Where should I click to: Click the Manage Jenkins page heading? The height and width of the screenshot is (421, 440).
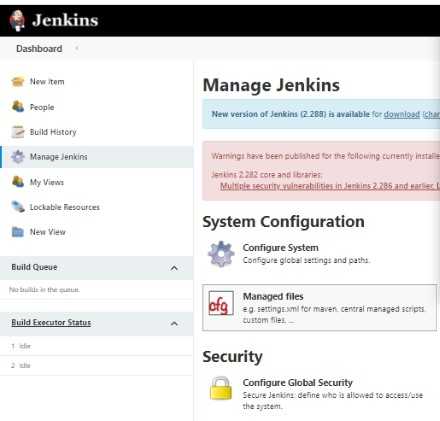pyautogui.click(x=271, y=85)
